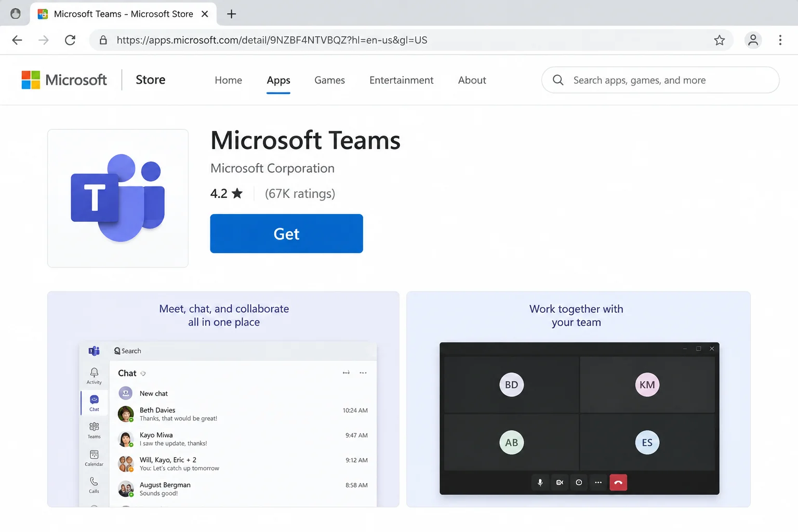
Task: Open the browser profile icon
Action: click(753, 40)
